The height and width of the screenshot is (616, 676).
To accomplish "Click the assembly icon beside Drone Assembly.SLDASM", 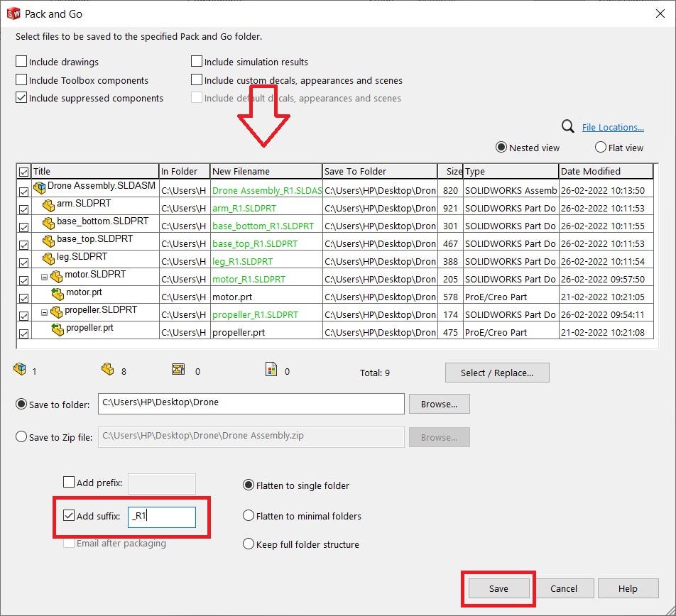I will point(40,187).
